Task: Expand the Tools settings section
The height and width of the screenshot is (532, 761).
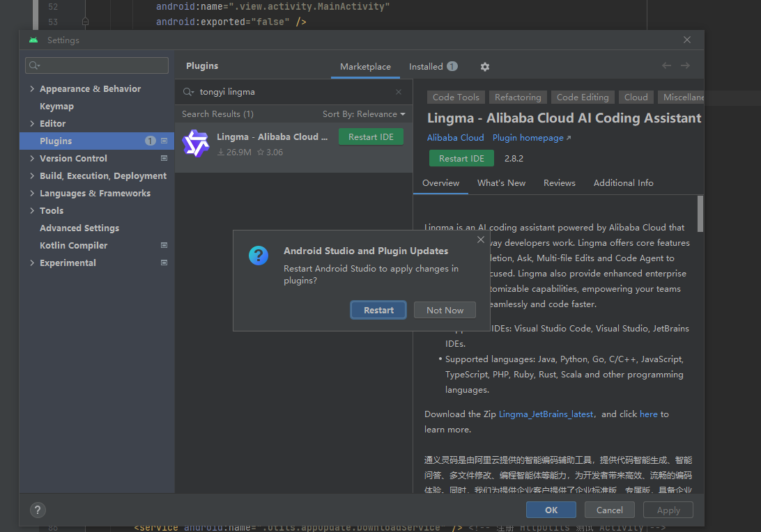Action: point(32,211)
